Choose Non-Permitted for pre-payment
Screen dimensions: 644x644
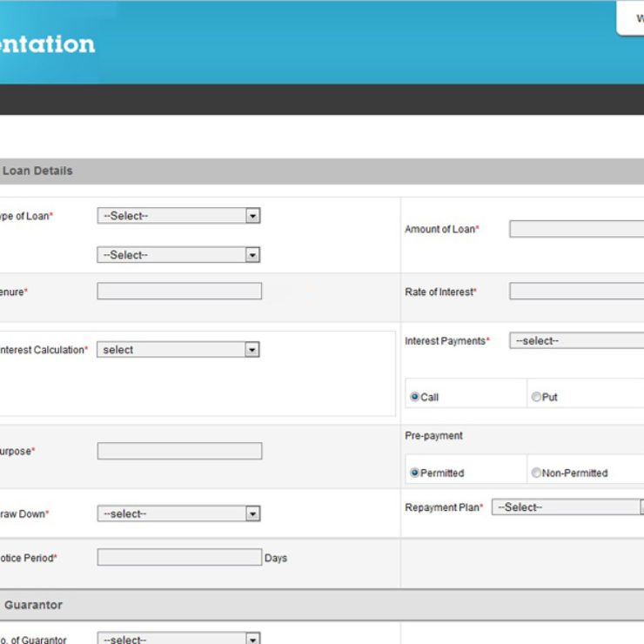(x=536, y=473)
